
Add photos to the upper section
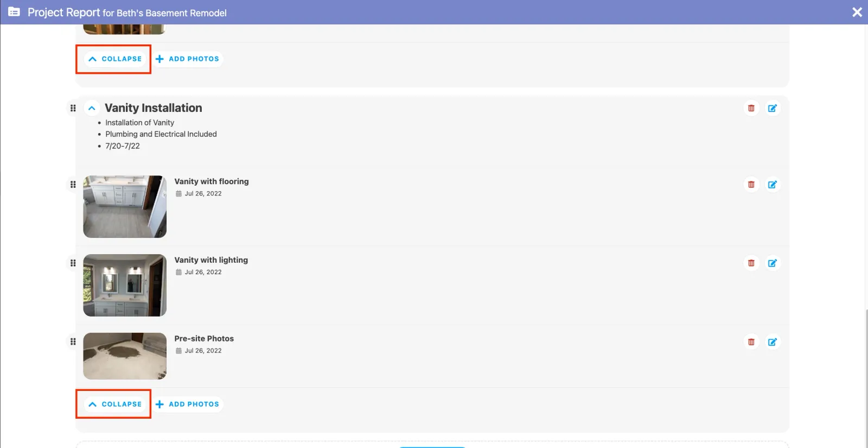(188, 59)
